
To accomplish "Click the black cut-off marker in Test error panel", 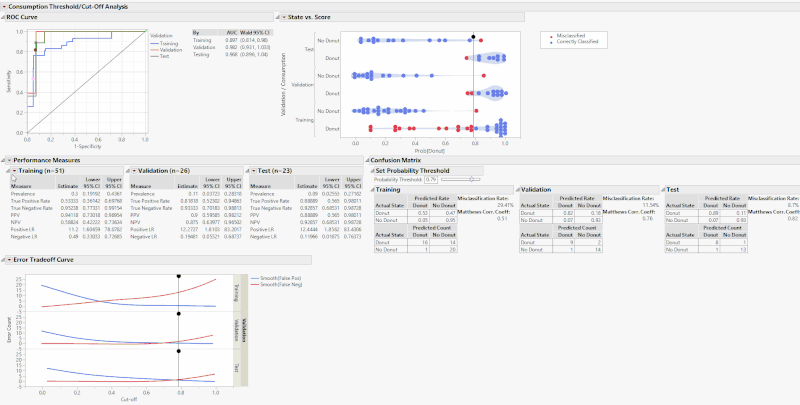I will (x=179, y=351).
